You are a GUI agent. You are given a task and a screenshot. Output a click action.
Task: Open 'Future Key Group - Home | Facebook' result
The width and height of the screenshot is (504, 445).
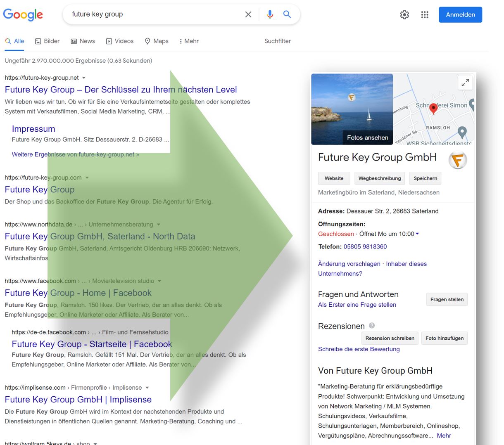78,293
